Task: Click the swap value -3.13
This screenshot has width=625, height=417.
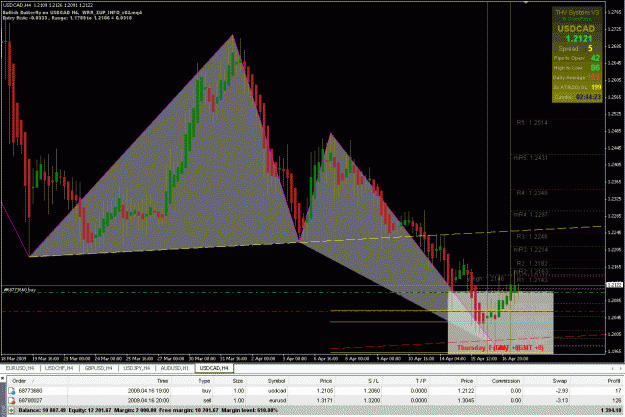Action: [x=560, y=400]
